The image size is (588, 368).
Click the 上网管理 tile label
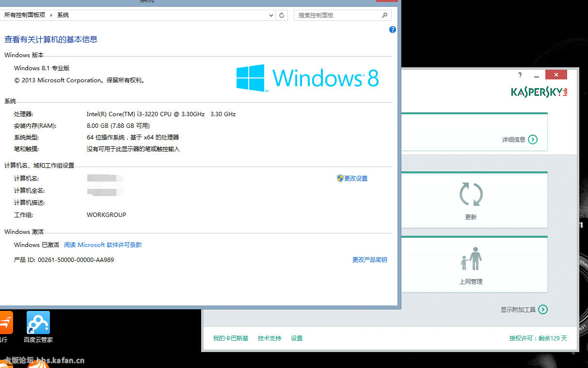click(x=471, y=281)
